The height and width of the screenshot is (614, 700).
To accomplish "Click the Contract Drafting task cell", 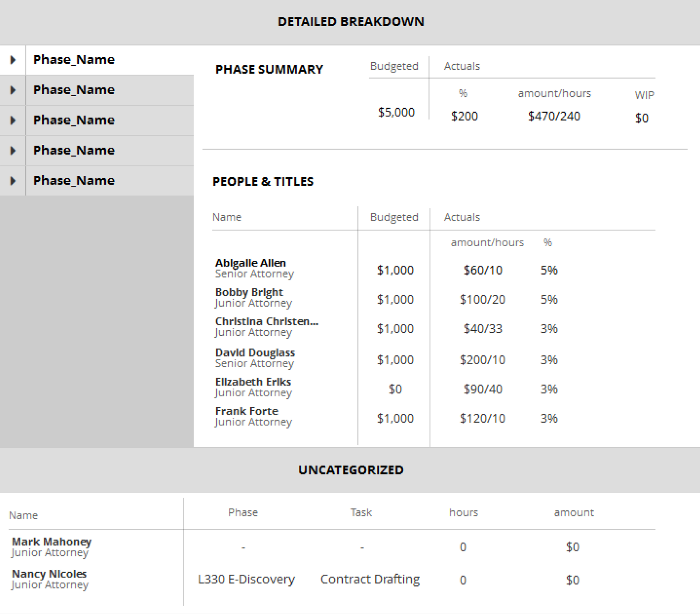I will coord(370,579).
